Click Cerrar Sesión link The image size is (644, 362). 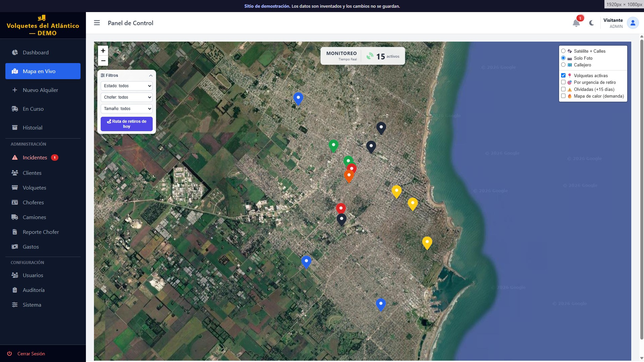pos(31,354)
